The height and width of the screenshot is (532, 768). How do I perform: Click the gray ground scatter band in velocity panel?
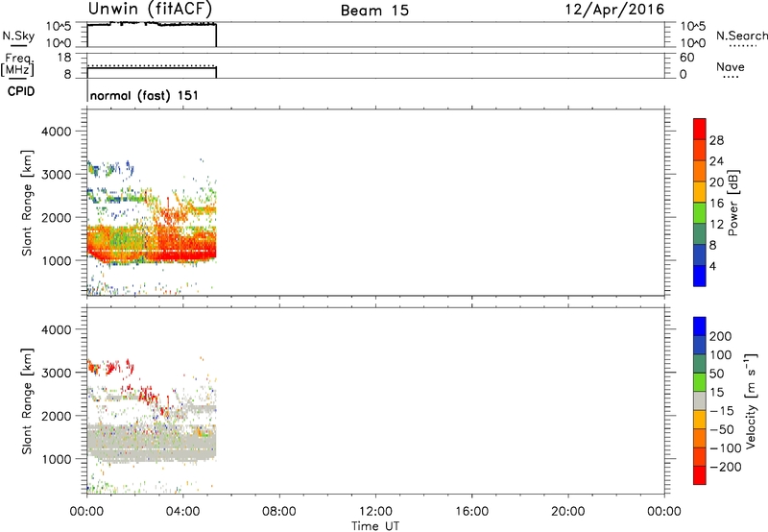pyautogui.click(x=151, y=444)
